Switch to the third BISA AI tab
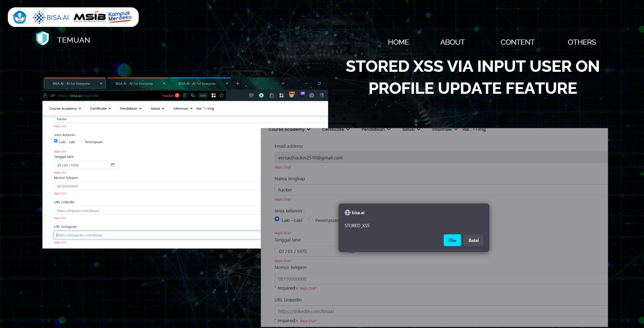 (x=201, y=83)
